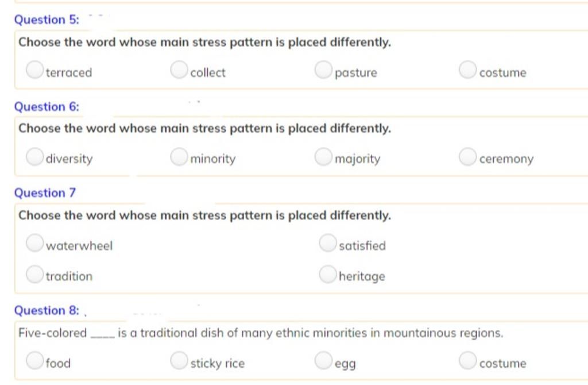
Task: Pick the 'egg' radio button
Action: click(x=323, y=360)
